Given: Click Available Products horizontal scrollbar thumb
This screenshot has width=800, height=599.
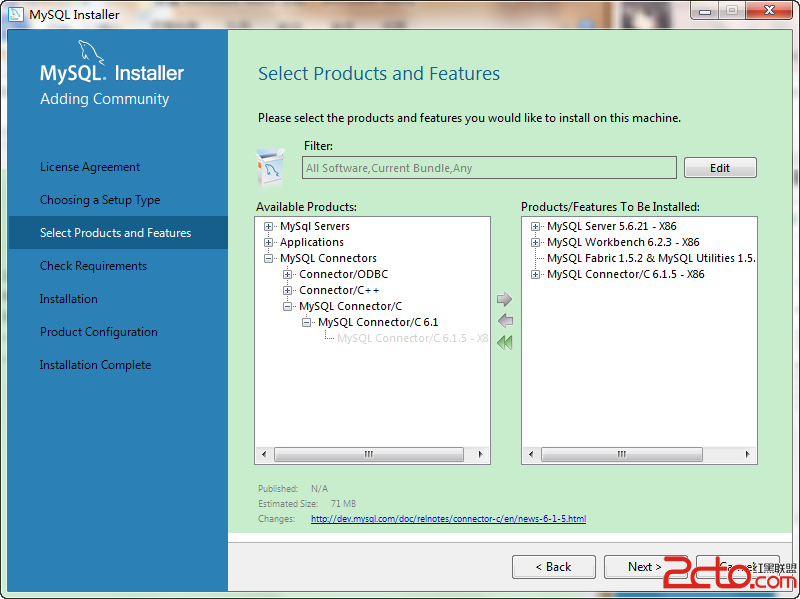Looking at the screenshot, I should pos(368,454).
